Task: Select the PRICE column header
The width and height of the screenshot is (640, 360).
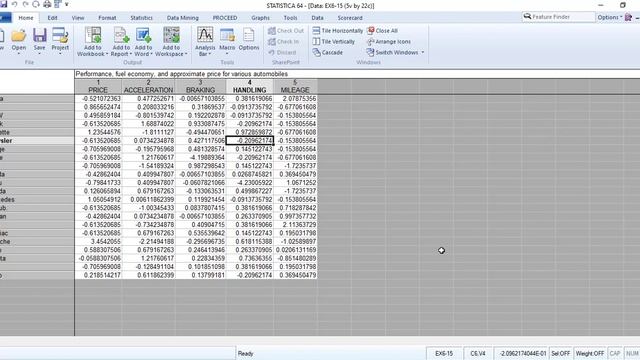Action: [98, 86]
